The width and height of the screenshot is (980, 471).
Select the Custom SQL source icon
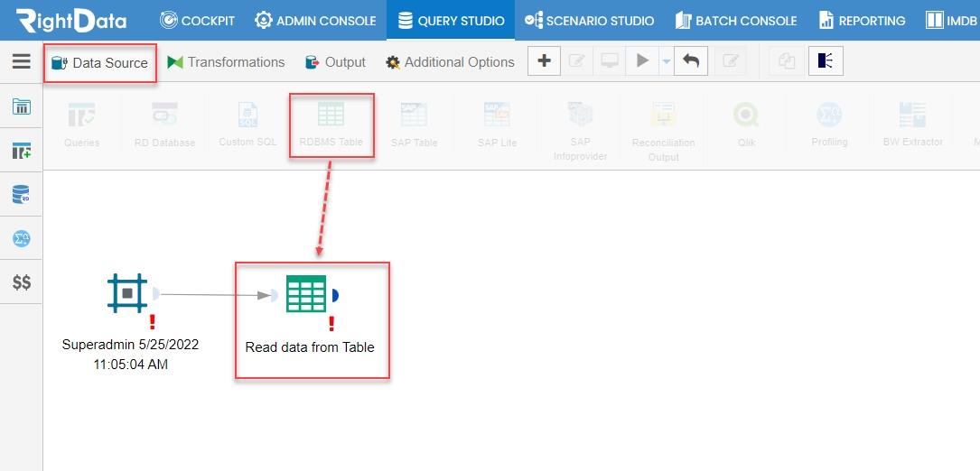[x=248, y=125]
